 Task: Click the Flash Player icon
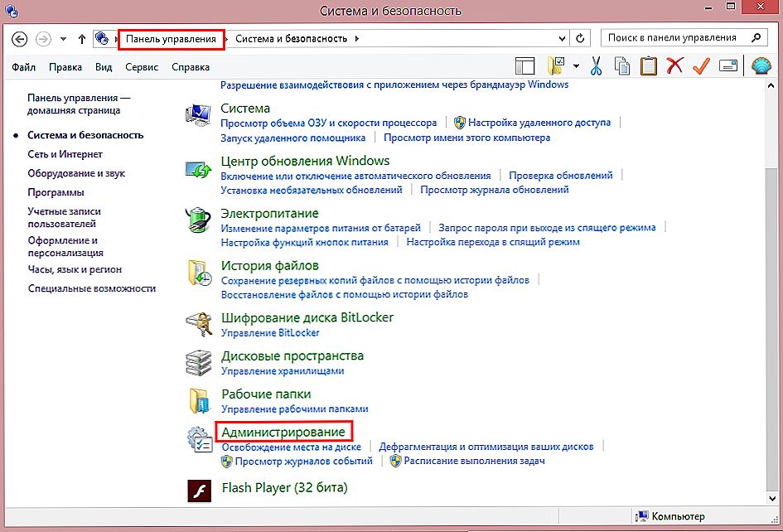point(199,491)
